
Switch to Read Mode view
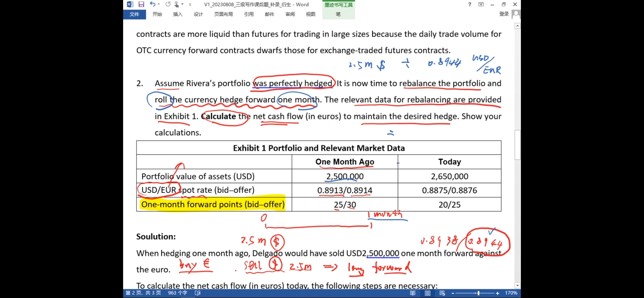tap(412, 293)
